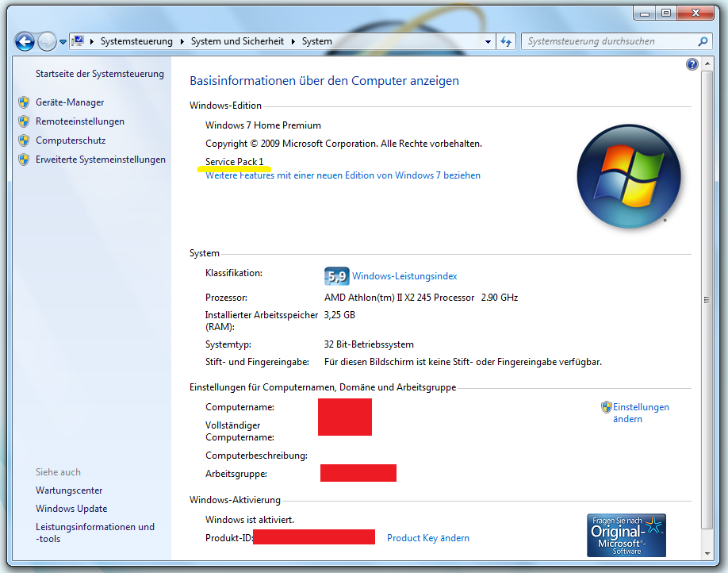Minimize the System window
Viewport: 728px width, 573px height.
click(x=645, y=13)
